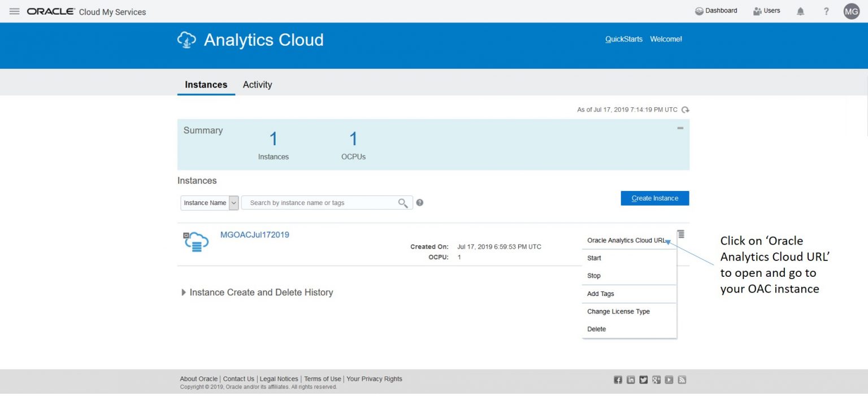Click the Create Instance button
The height and width of the screenshot is (396, 868).
(654, 198)
